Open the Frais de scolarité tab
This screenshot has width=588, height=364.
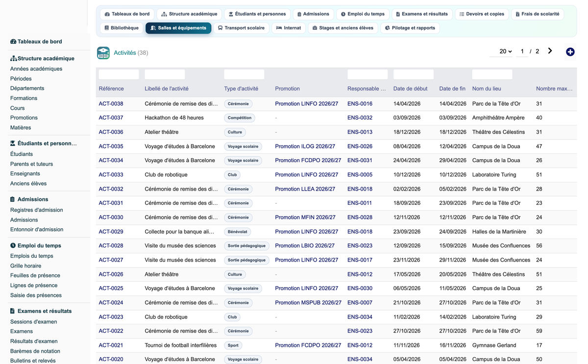538,14
